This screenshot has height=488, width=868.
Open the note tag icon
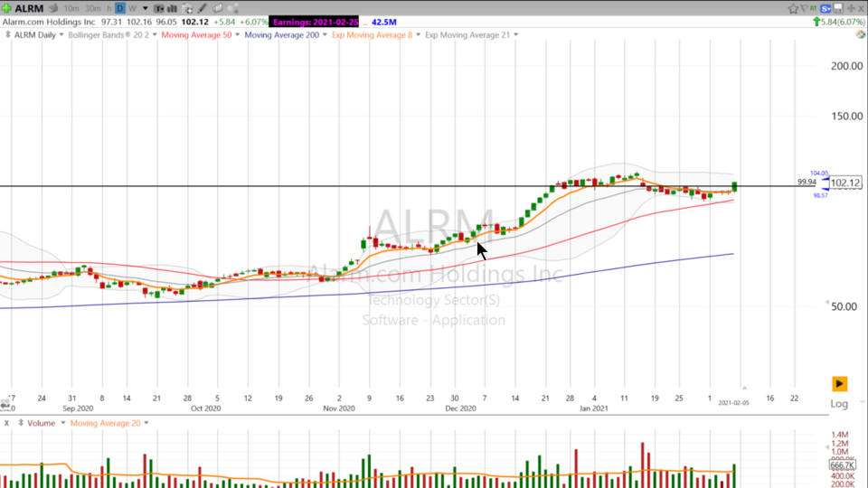218,8
